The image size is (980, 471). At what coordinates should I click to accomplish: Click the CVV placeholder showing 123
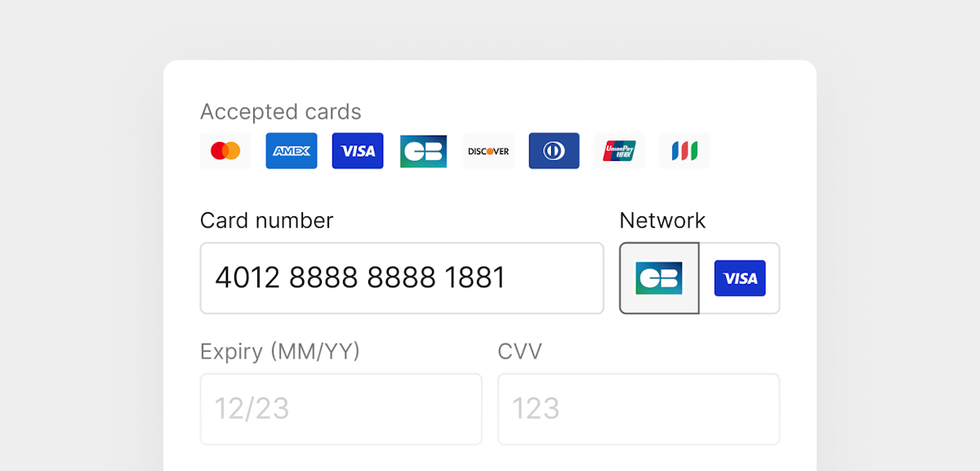[534, 408]
